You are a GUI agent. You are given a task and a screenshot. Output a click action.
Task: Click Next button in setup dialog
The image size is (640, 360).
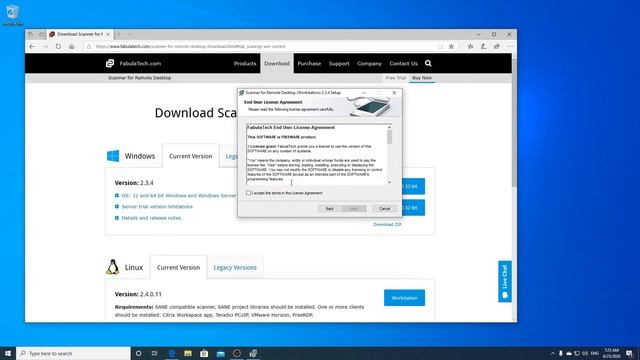(x=354, y=209)
